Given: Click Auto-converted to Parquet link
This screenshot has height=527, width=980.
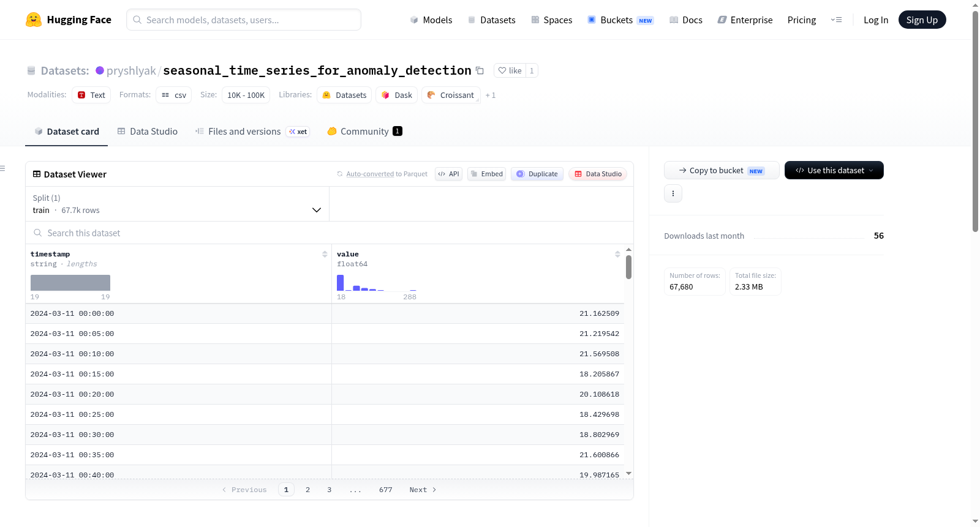Looking at the screenshot, I should click(370, 174).
